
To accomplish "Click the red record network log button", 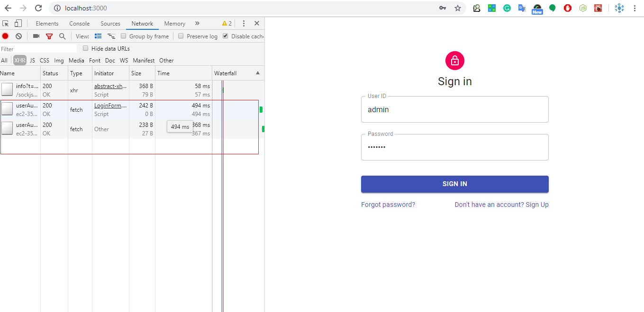I will click(5, 36).
